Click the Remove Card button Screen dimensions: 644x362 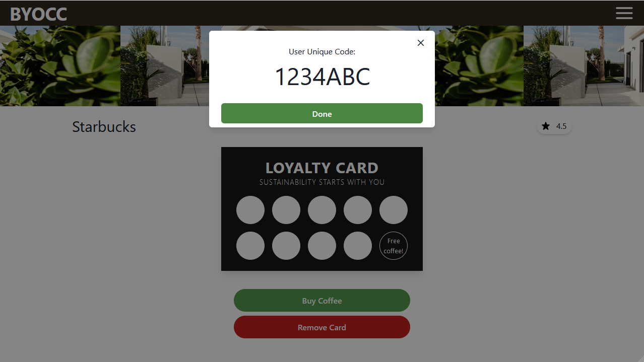[322, 327]
